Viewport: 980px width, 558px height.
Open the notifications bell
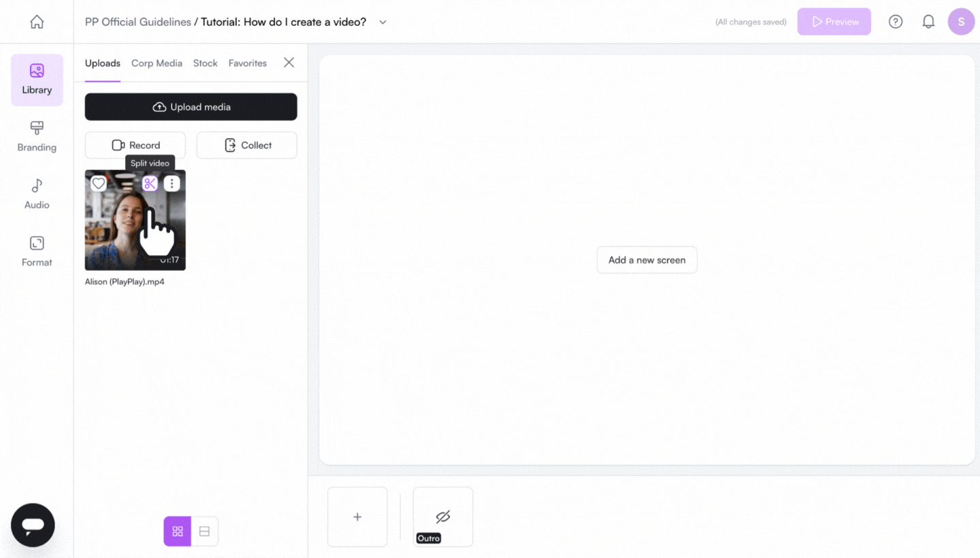click(x=928, y=22)
